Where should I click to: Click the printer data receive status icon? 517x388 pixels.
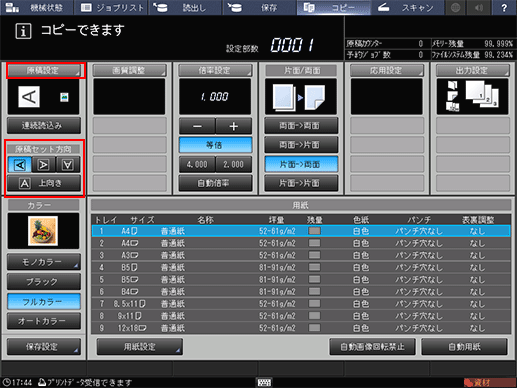[x=42, y=382]
